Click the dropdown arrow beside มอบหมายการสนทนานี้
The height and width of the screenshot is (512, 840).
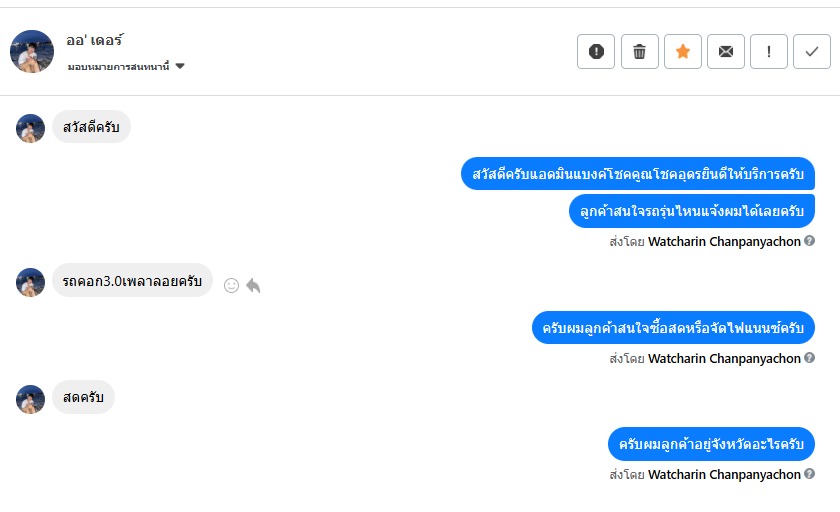180,66
